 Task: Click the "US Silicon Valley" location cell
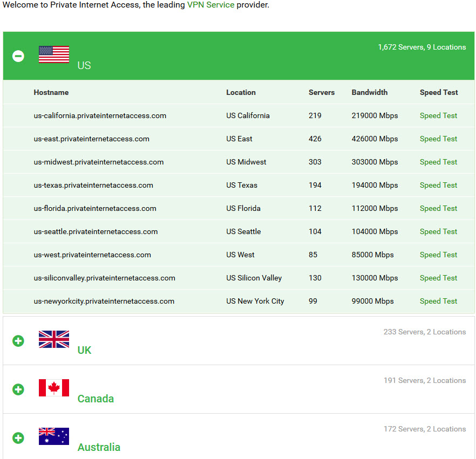pos(254,278)
